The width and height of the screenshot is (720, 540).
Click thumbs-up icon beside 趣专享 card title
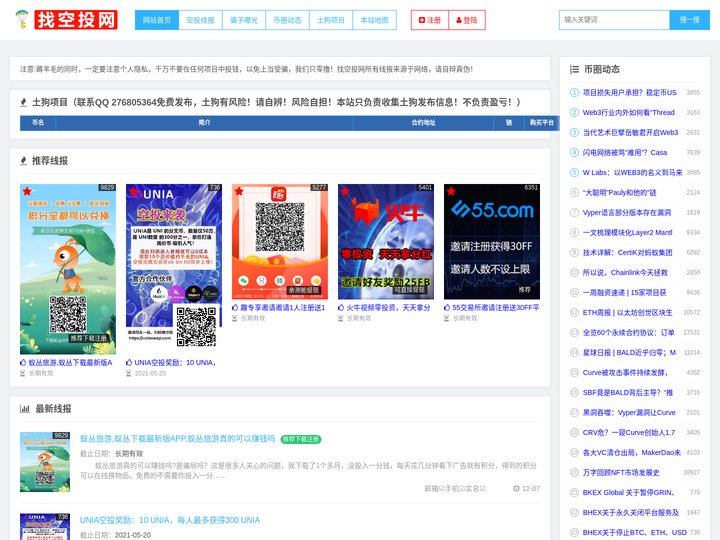(235, 307)
